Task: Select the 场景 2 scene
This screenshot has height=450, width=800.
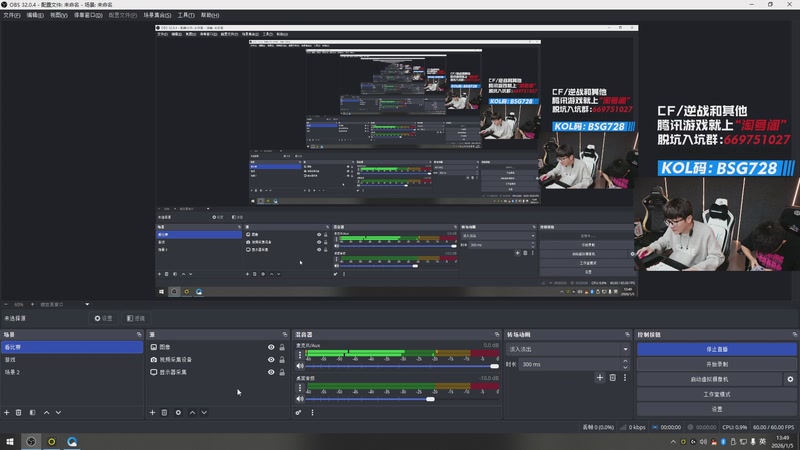Action: coord(72,372)
